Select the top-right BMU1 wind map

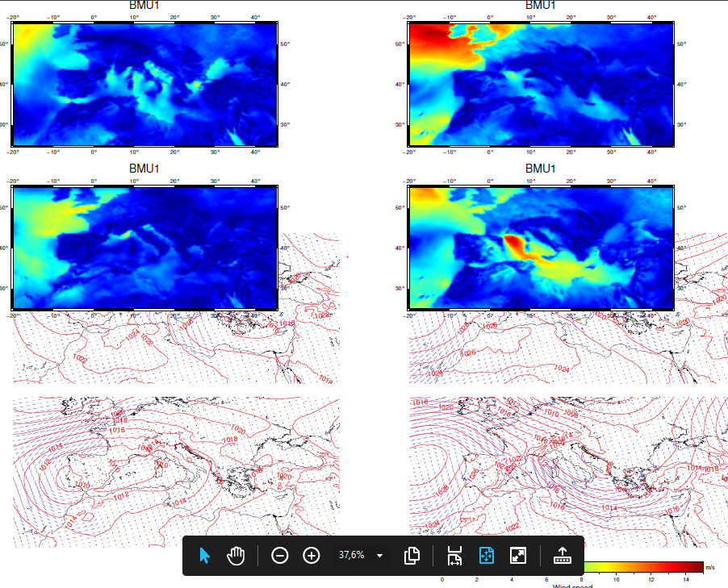click(541, 85)
